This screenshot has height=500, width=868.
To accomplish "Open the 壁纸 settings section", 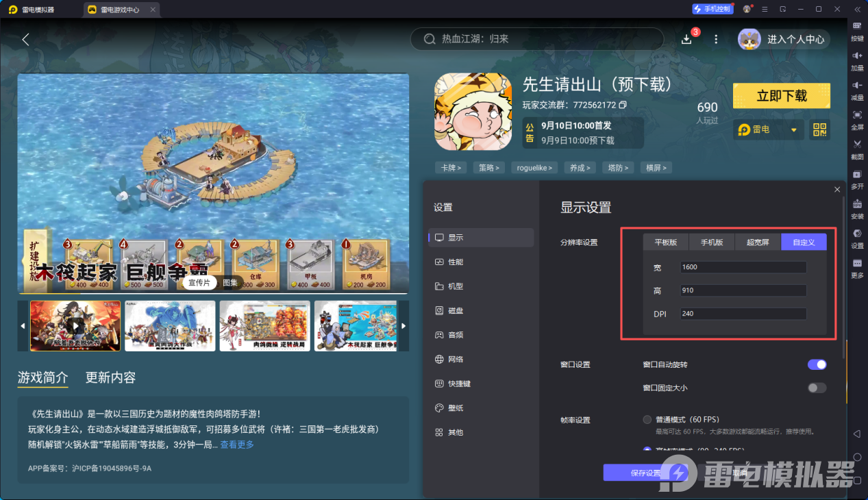I will point(454,408).
